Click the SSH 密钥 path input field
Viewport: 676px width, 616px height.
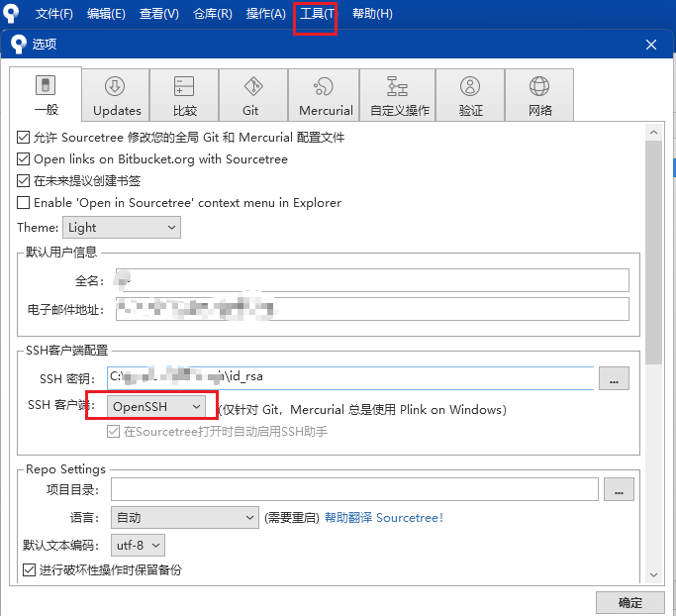coord(350,378)
